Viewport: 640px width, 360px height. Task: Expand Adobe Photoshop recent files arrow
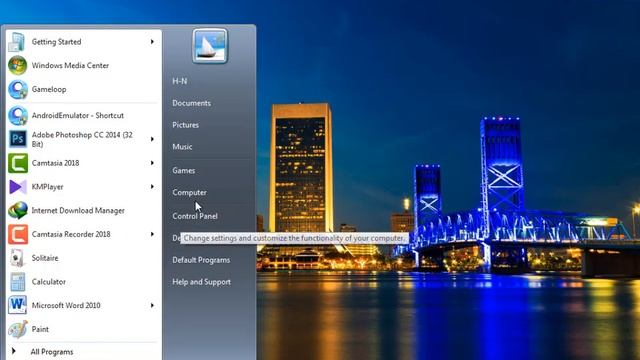(152, 139)
